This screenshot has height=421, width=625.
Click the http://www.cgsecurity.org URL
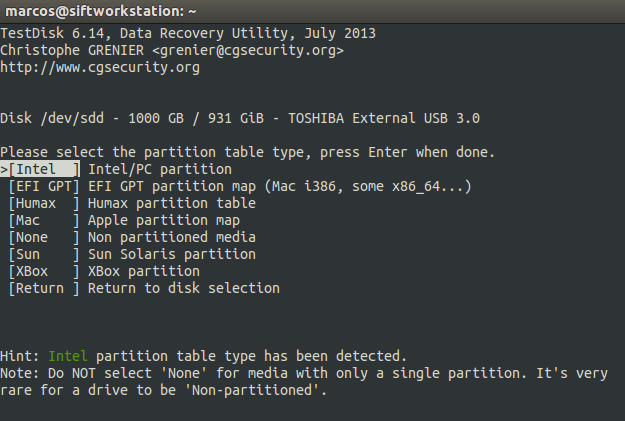(100, 68)
